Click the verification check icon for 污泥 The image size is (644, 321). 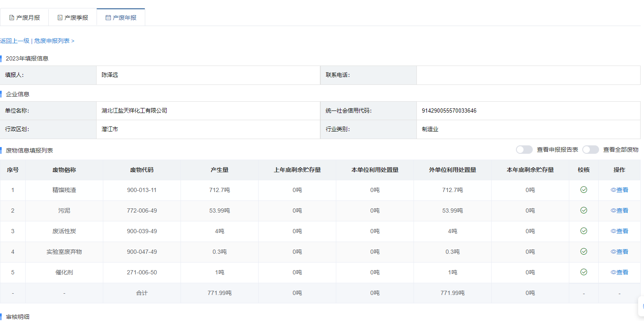pos(584,210)
